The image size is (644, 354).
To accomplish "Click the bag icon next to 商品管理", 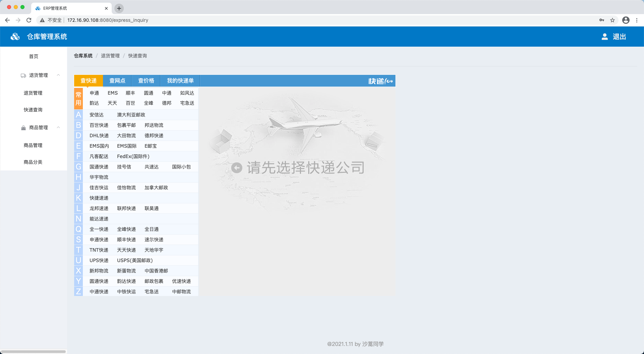I will click(x=23, y=128).
